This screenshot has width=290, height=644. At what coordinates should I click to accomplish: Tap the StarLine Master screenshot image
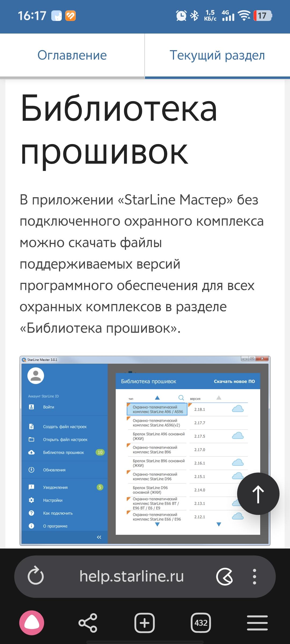click(145, 451)
